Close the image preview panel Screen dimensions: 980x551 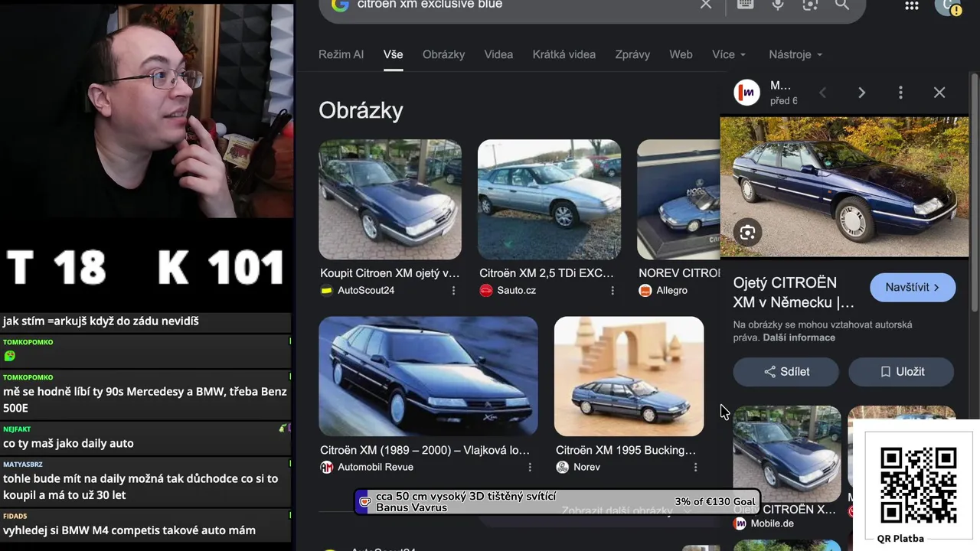point(939,93)
